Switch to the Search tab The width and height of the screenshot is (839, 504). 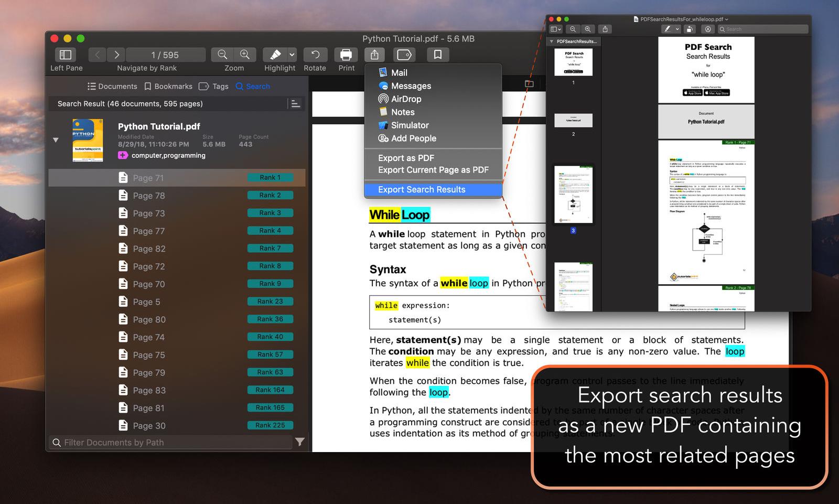(x=253, y=87)
